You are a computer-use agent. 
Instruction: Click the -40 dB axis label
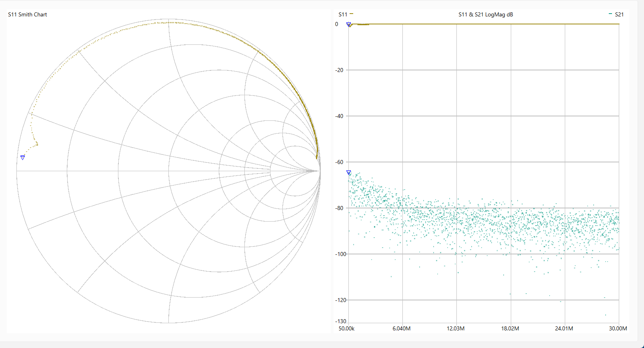(339, 116)
